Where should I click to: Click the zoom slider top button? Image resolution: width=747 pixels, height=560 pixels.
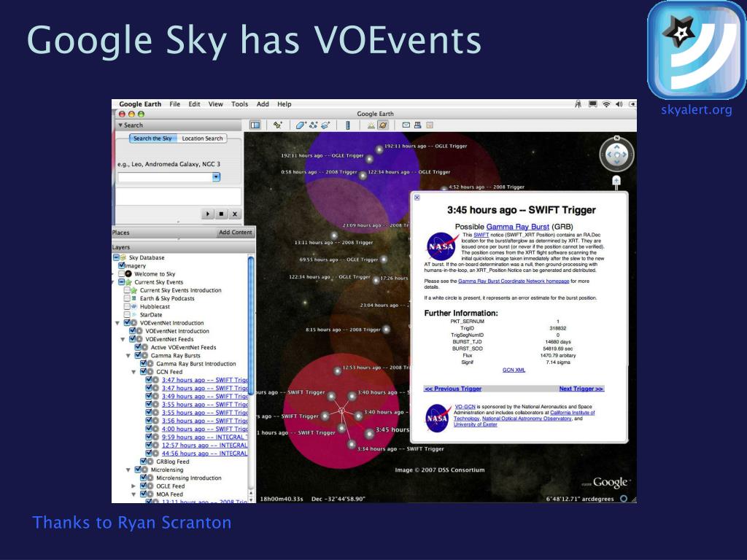[616, 181]
